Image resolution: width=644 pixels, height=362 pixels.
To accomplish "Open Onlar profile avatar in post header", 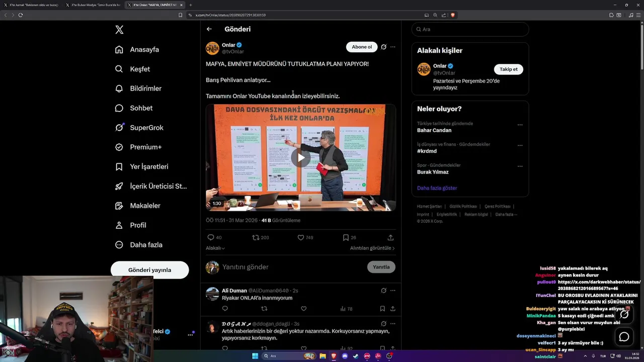I will [212, 48].
